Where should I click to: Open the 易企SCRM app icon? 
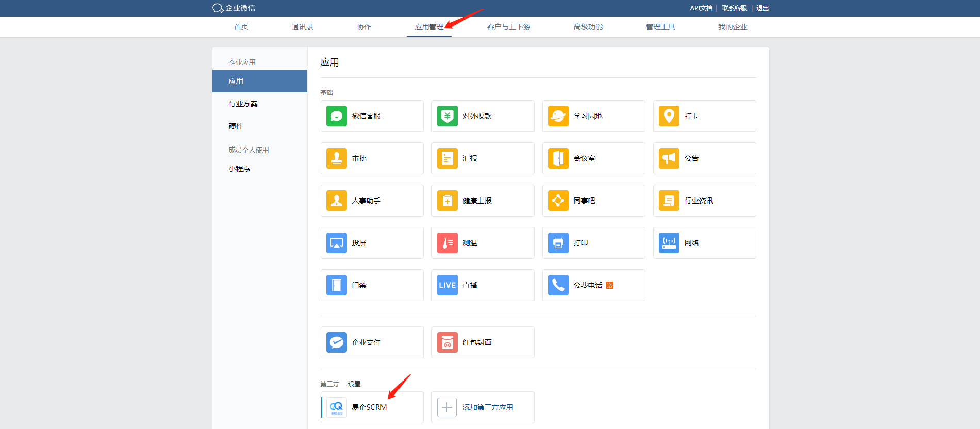337,407
